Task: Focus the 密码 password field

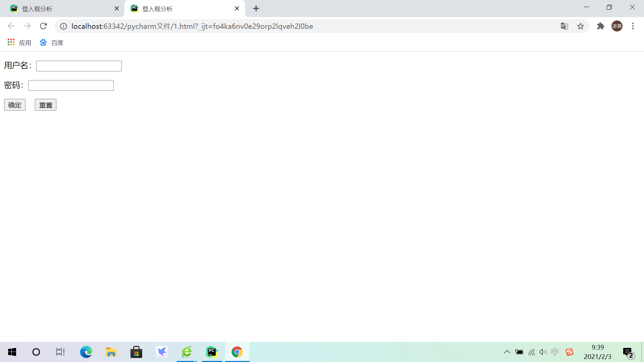Action: coord(71,85)
